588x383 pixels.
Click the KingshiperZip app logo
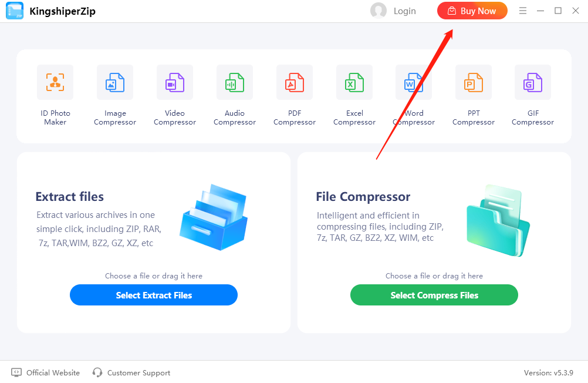15,11
